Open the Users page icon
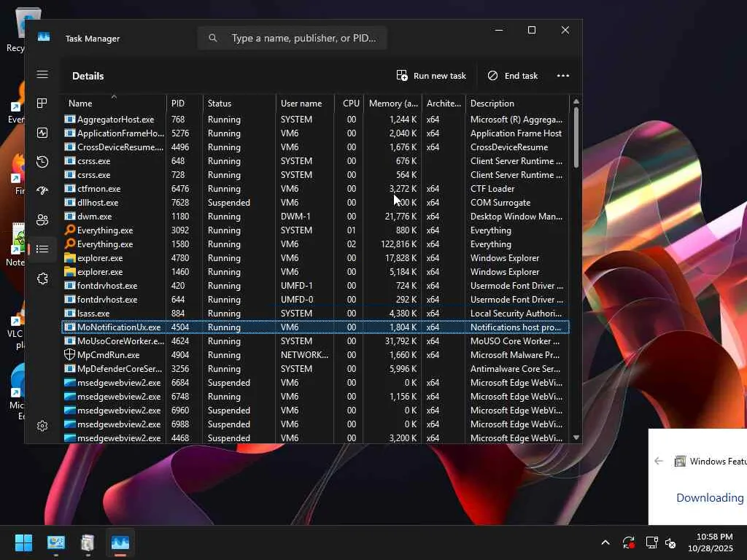This screenshot has width=747, height=560. pos(42,219)
